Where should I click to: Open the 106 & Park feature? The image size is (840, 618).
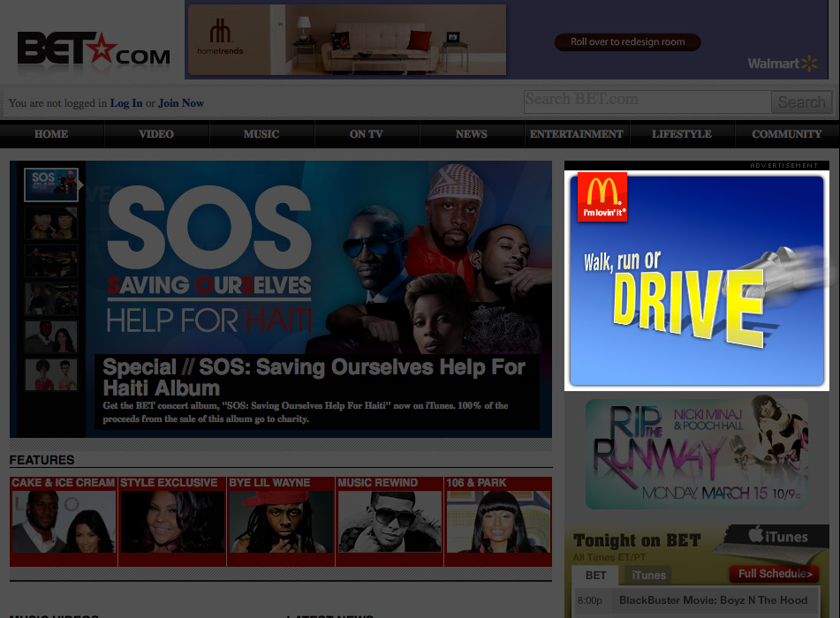(498, 521)
